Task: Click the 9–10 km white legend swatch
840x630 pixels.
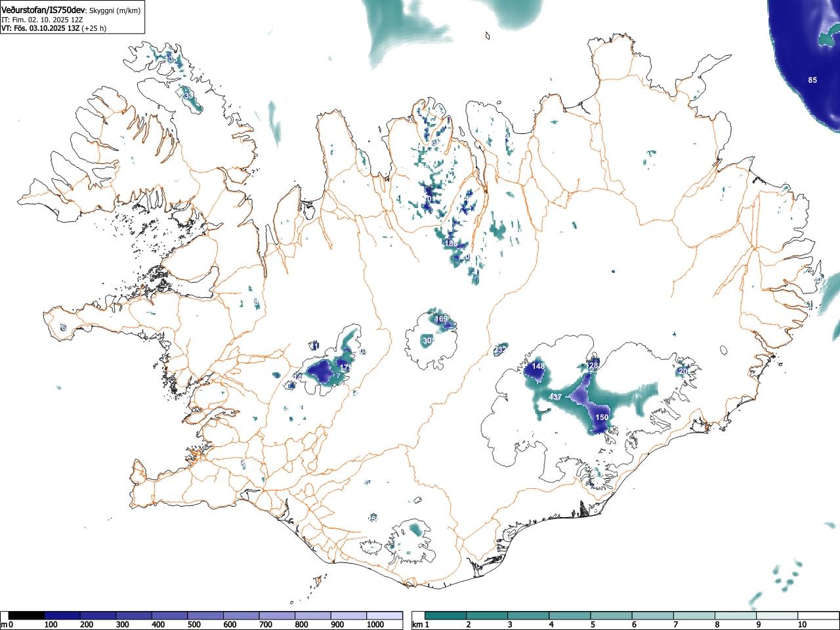Action: (776, 616)
